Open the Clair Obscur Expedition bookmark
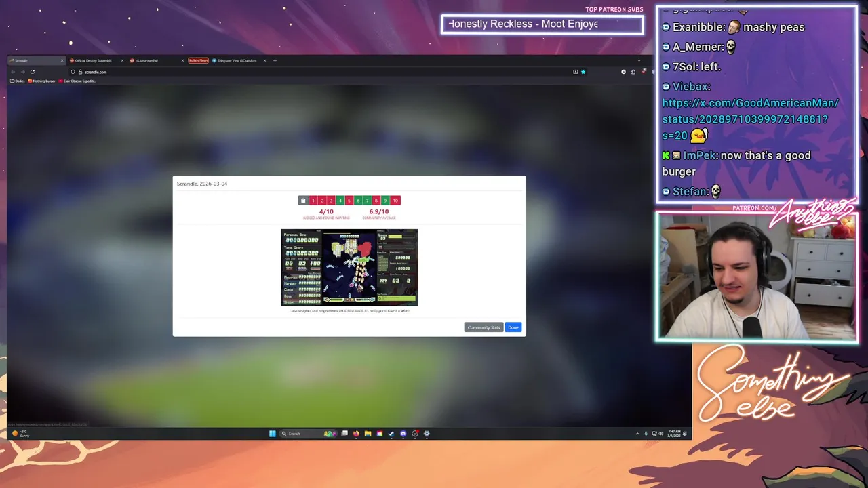Viewport: 868px width, 488px height. [x=78, y=81]
